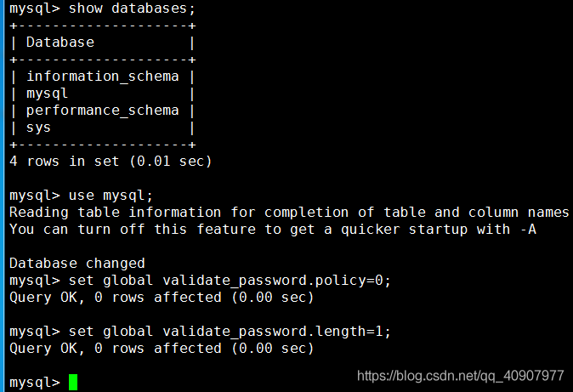Select the 'sys' database row
Image resolution: width=573 pixels, height=392 pixels.
38,127
